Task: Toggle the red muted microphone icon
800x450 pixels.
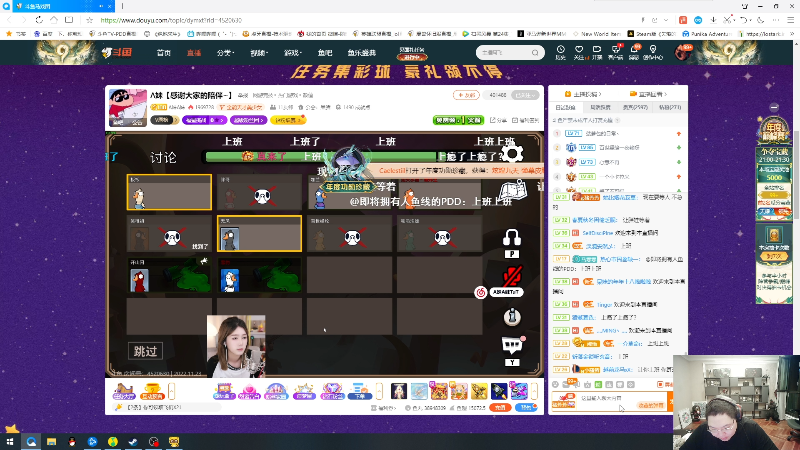Action: [512, 276]
